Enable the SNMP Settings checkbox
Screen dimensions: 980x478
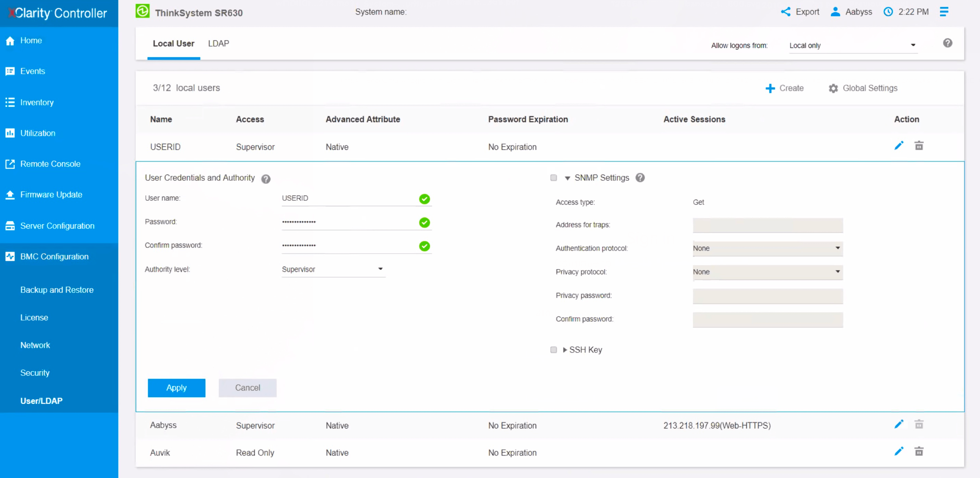554,178
